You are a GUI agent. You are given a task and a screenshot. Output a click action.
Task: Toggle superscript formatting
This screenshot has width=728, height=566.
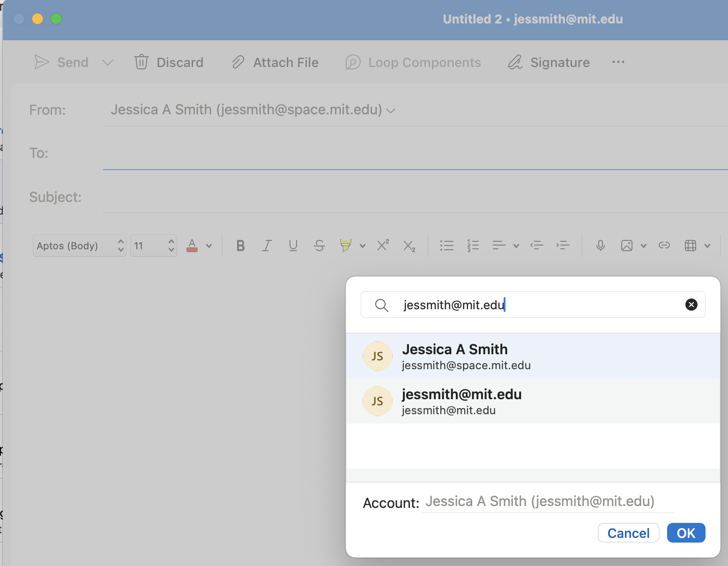tap(383, 245)
